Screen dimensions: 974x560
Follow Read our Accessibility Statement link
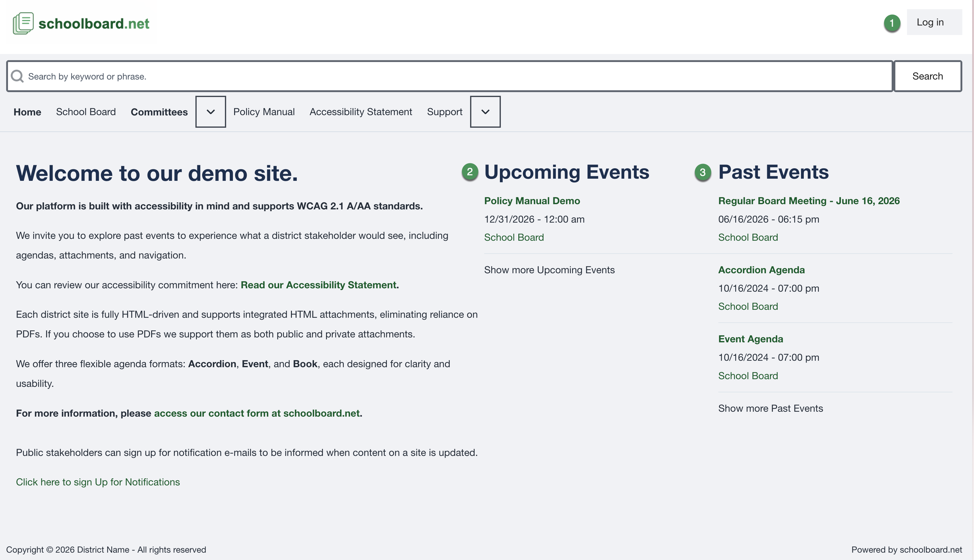click(x=318, y=285)
